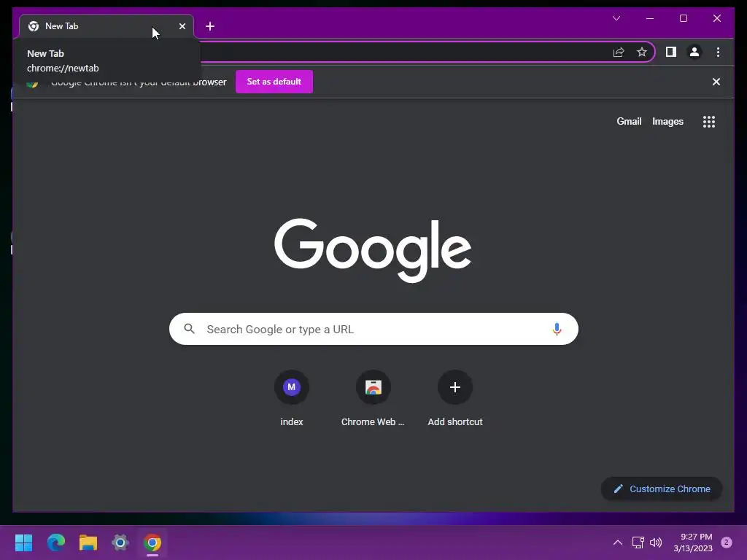
Task: Click Add shortcut tile
Action: coord(455,398)
